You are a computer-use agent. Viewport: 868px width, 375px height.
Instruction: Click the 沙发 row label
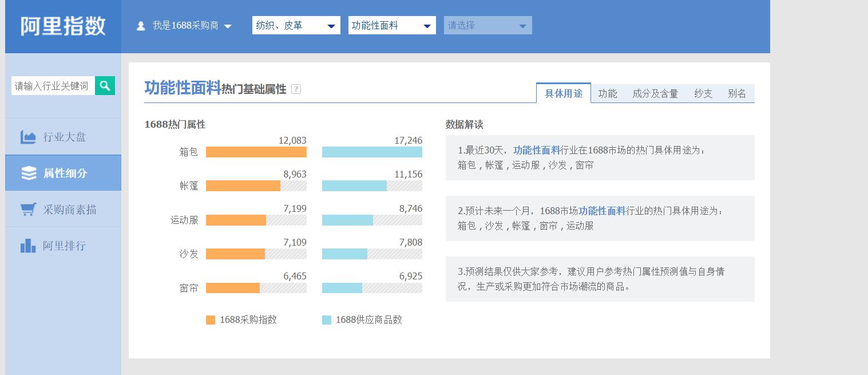coord(189,254)
